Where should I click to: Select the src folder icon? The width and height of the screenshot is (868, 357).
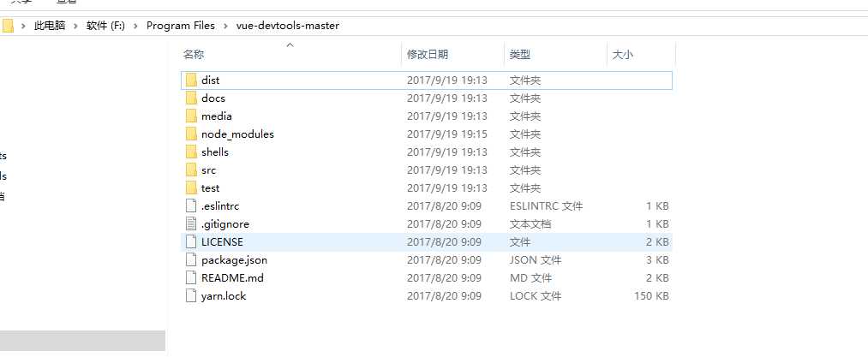[x=191, y=170]
